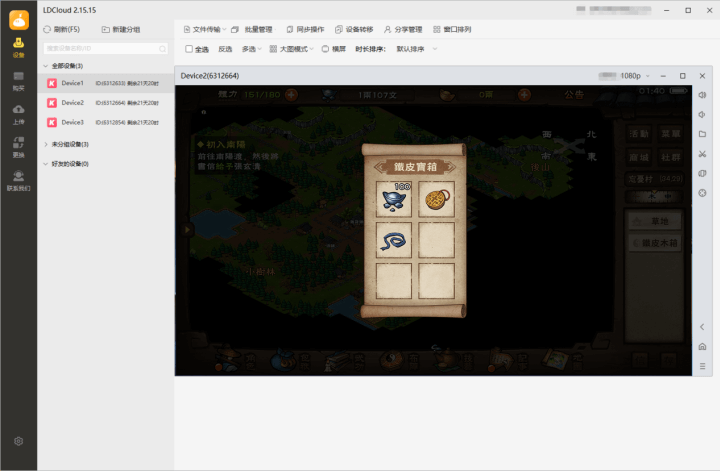Refresh device list with 刷新(F5)
720x471 pixels.
point(62,29)
